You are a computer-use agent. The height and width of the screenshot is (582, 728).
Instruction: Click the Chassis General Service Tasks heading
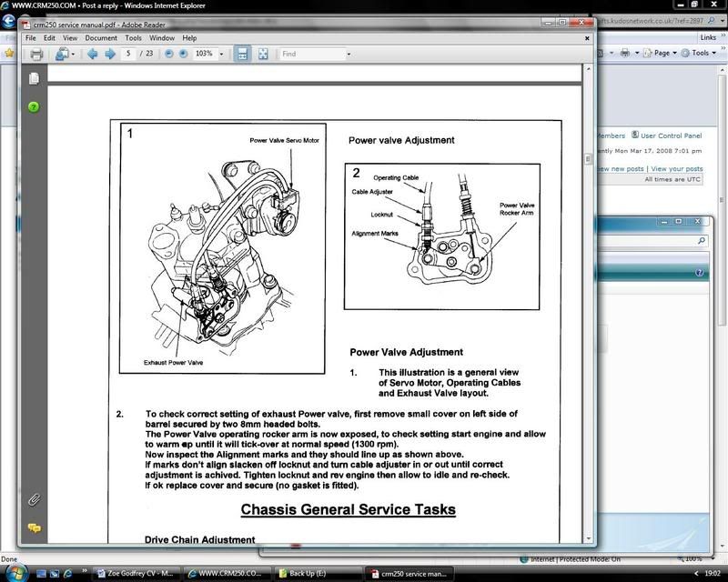click(x=349, y=509)
